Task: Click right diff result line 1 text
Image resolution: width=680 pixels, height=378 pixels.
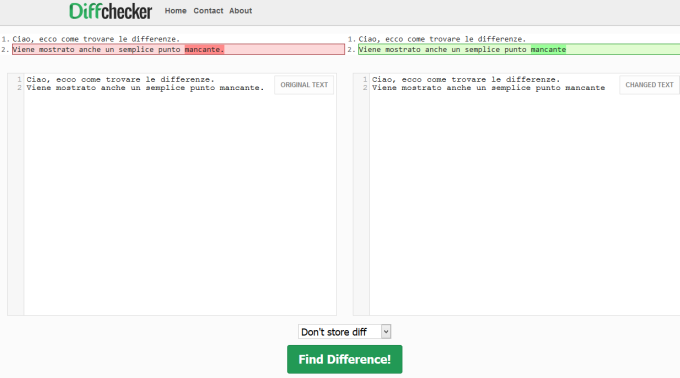Action: click(442, 39)
